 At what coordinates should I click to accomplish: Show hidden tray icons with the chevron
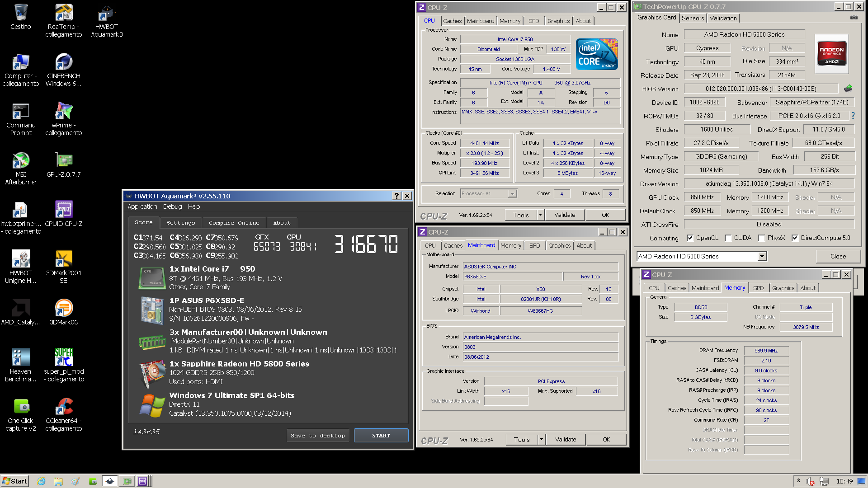coord(798,481)
